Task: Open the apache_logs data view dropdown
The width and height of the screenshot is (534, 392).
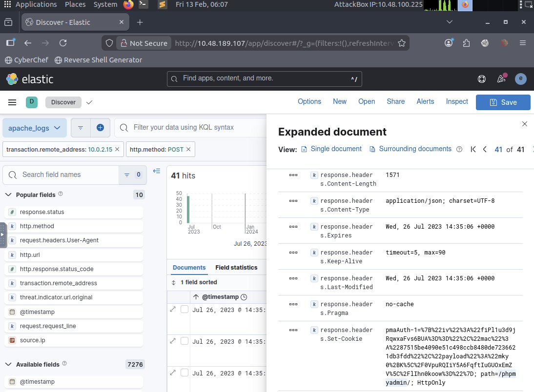Action: pyautogui.click(x=34, y=128)
